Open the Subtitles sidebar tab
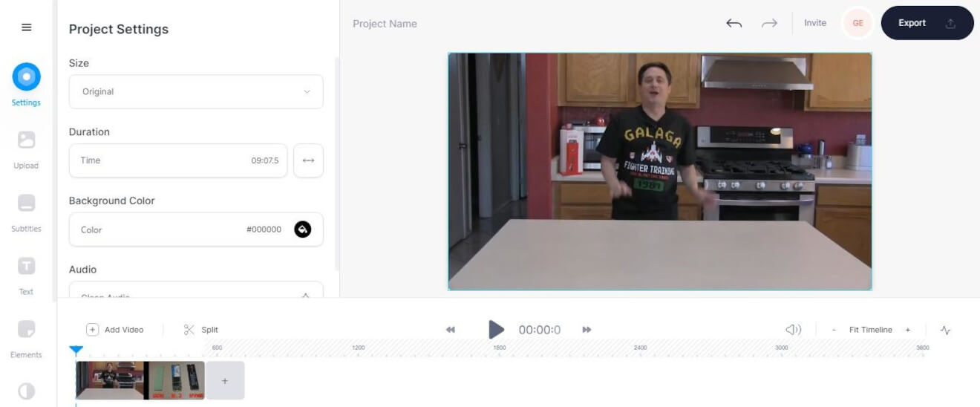 pos(26,212)
